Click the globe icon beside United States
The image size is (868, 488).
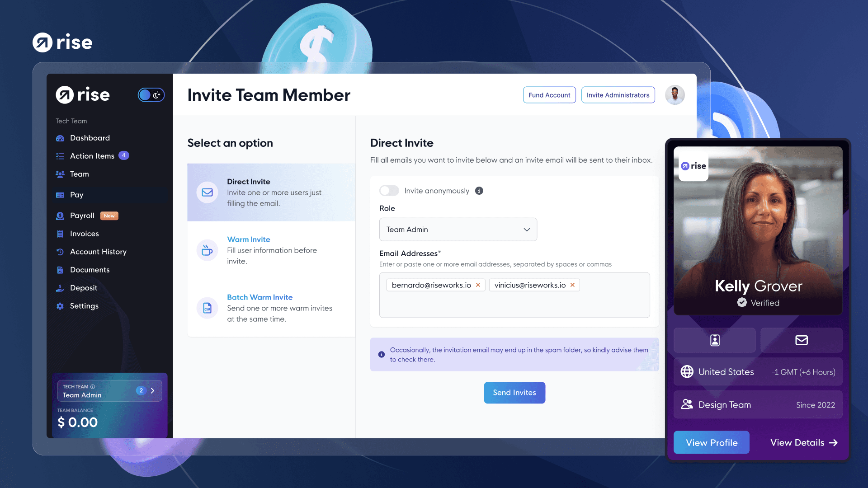pyautogui.click(x=687, y=372)
